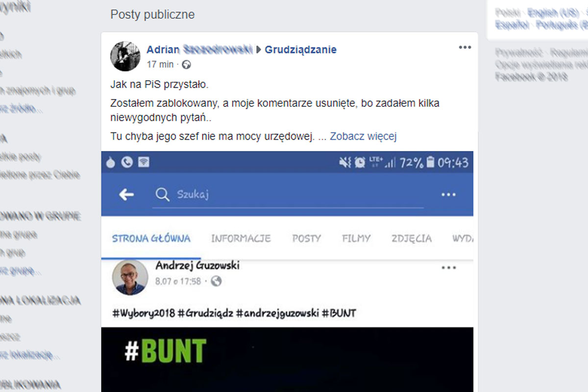Click the globe icon next to 8.07 o 17:58
This screenshot has width=588, height=392.
[216, 281]
